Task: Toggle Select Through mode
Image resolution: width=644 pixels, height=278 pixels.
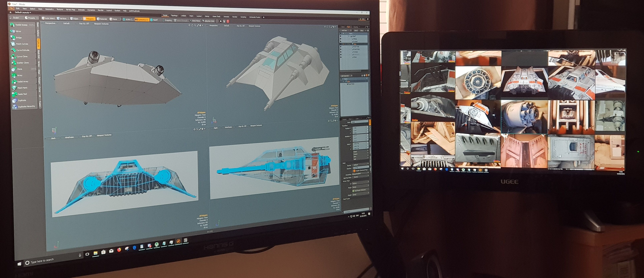Action: (x=181, y=20)
